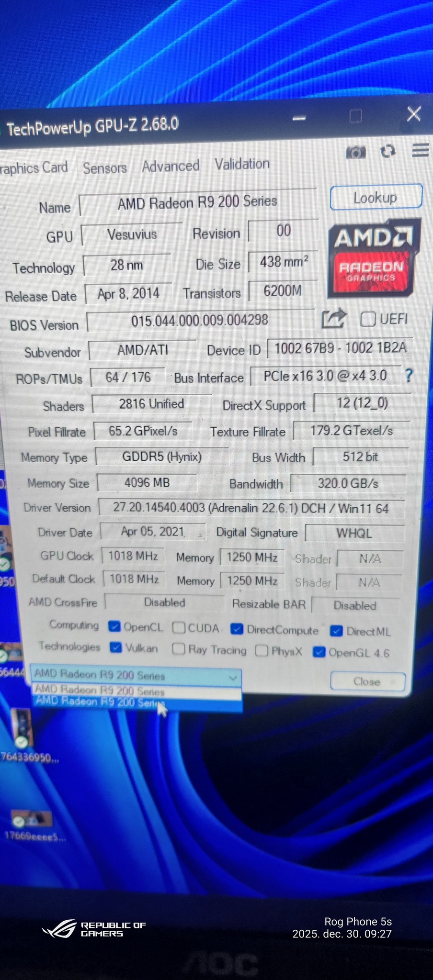This screenshot has width=433, height=980.
Task: Click the DirectX Support value 12 (12_0)
Action: click(x=363, y=403)
